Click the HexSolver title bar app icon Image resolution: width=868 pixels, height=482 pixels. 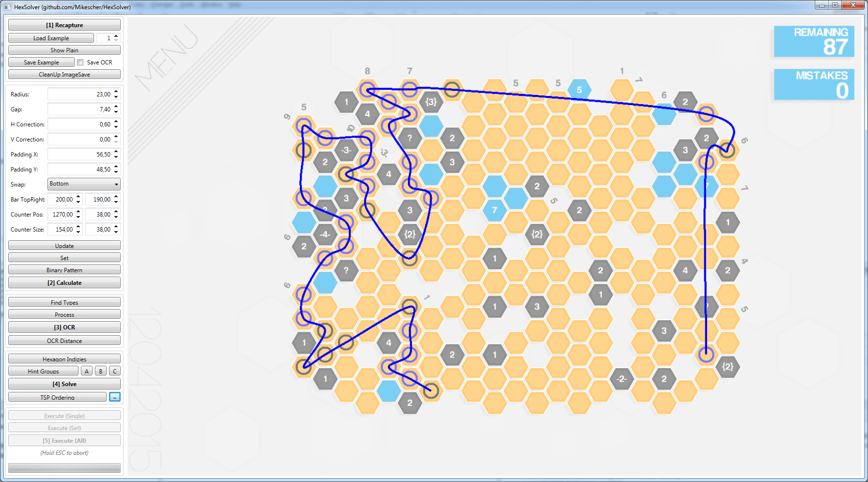pos(7,7)
